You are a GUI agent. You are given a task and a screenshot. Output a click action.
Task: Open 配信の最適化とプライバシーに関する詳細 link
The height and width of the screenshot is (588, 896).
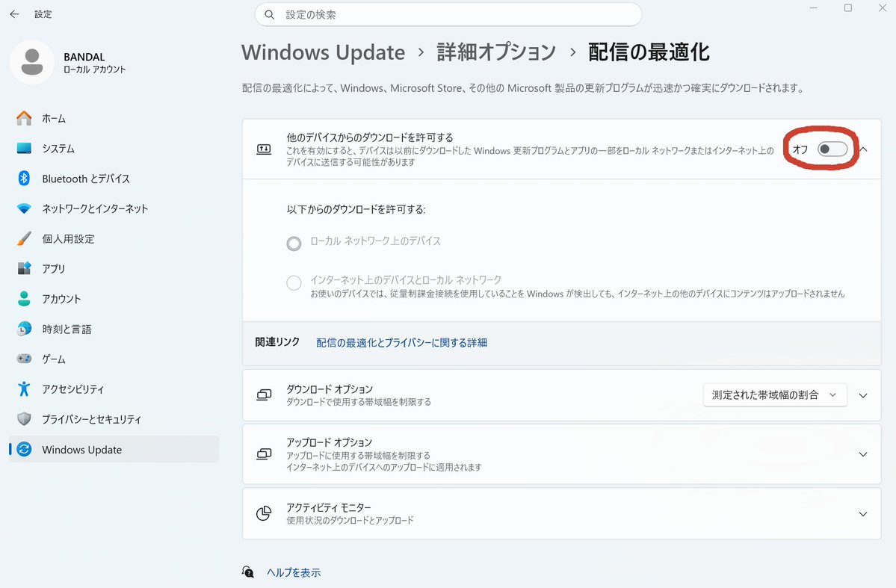402,342
